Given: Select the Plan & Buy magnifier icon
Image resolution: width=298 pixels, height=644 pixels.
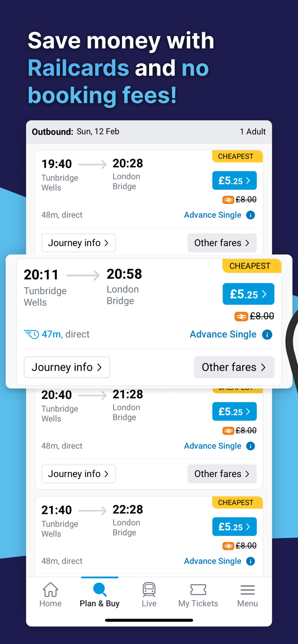Looking at the screenshot, I should (x=99, y=589).
